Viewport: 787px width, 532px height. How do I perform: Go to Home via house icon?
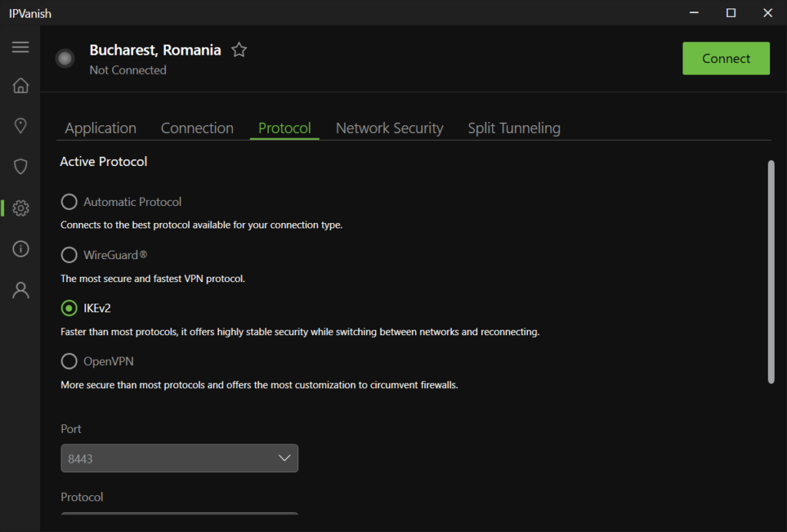tap(21, 85)
